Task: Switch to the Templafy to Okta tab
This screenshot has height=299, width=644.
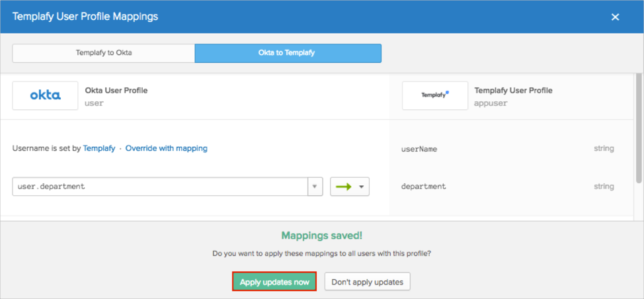Action: coord(103,53)
